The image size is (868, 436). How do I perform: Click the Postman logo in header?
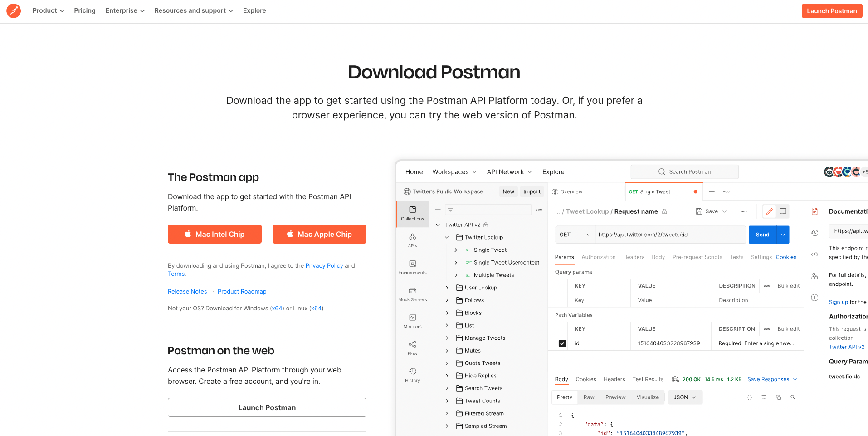click(x=14, y=10)
